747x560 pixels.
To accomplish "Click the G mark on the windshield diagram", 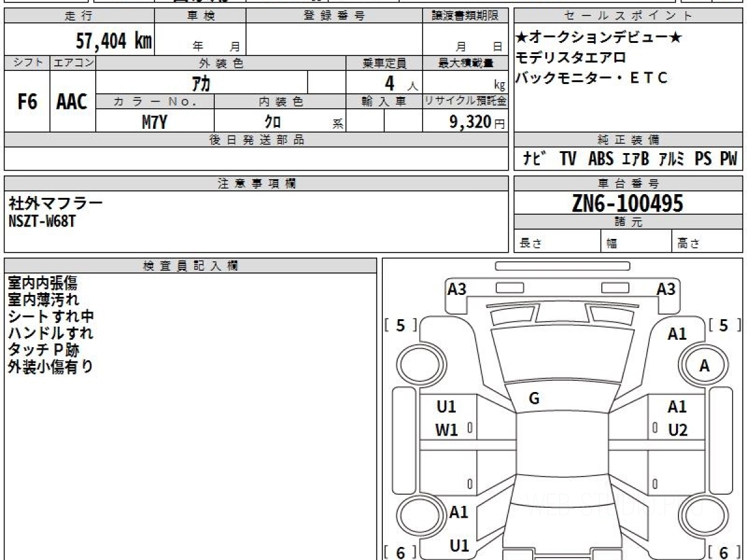I will tap(533, 399).
